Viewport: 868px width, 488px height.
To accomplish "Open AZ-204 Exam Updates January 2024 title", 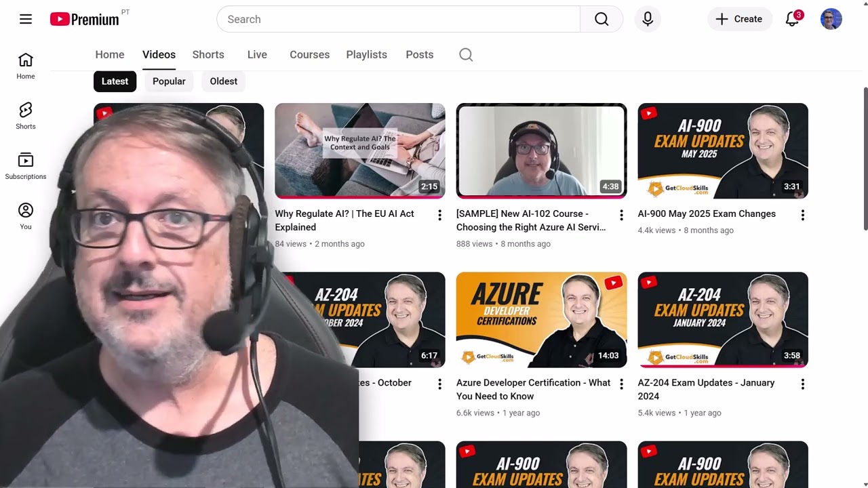I will [x=706, y=389].
